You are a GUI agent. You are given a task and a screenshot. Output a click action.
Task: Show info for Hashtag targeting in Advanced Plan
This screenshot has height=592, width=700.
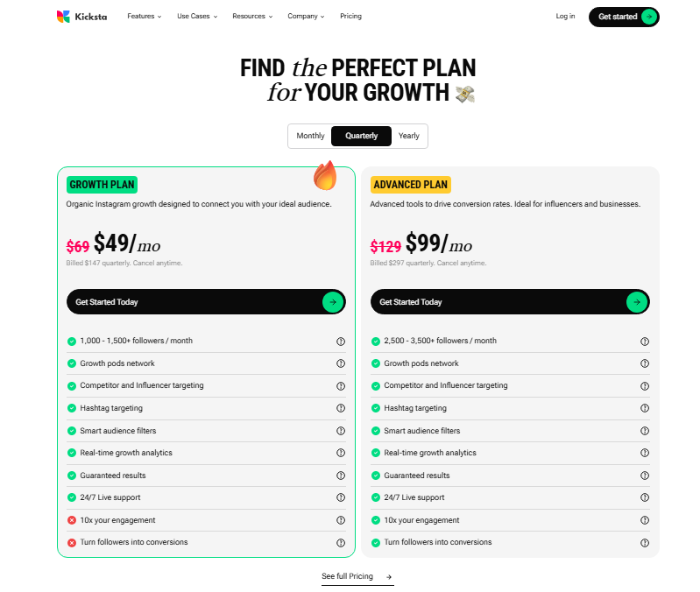coord(645,408)
